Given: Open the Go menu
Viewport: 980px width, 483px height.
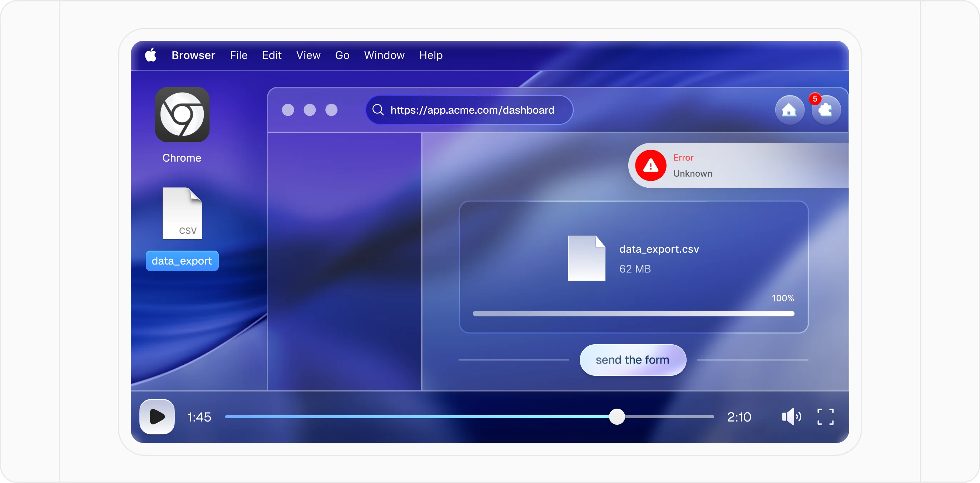Looking at the screenshot, I should click(x=342, y=55).
